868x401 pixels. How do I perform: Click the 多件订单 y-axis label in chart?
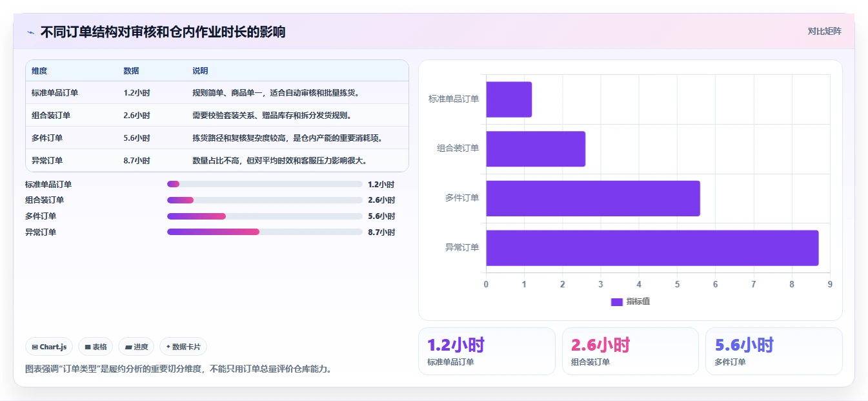click(x=462, y=198)
